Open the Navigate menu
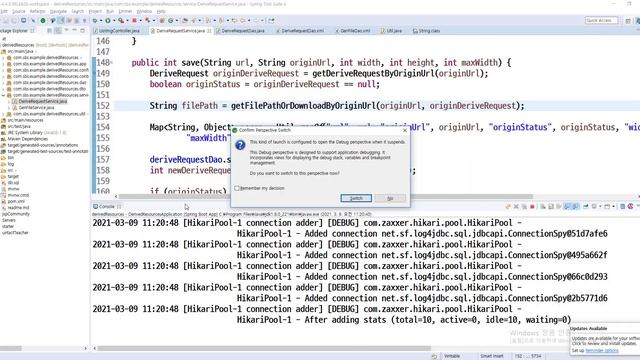Viewport: 640px width, 360px height. click(x=58, y=11)
